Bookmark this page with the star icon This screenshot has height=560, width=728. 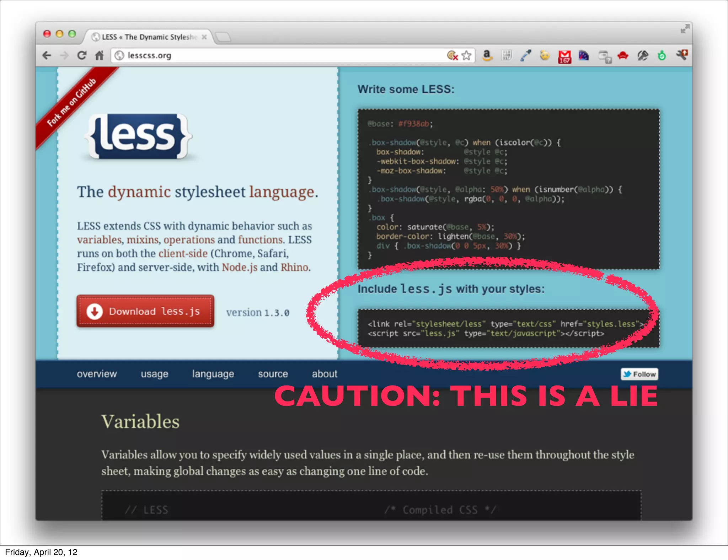(x=466, y=55)
